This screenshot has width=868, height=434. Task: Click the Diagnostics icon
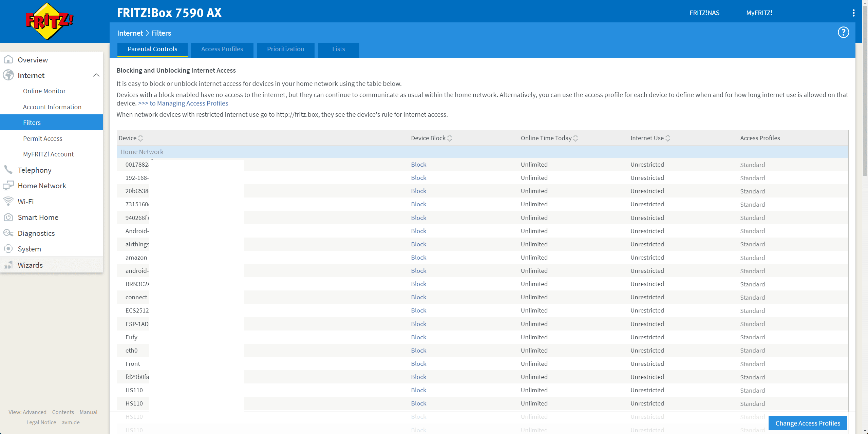(8, 233)
